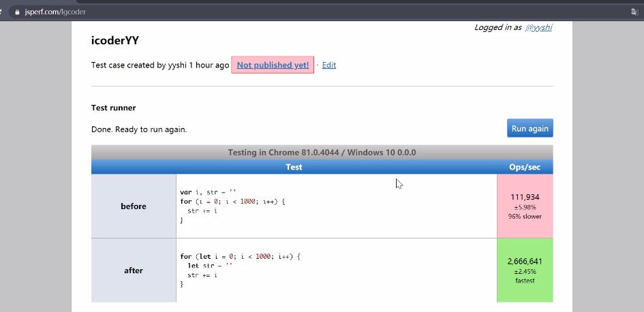The width and height of the screenshot is (644, 312).
Task: Click the fastest label
Action: pyautogui.click(x=525, y=281)
